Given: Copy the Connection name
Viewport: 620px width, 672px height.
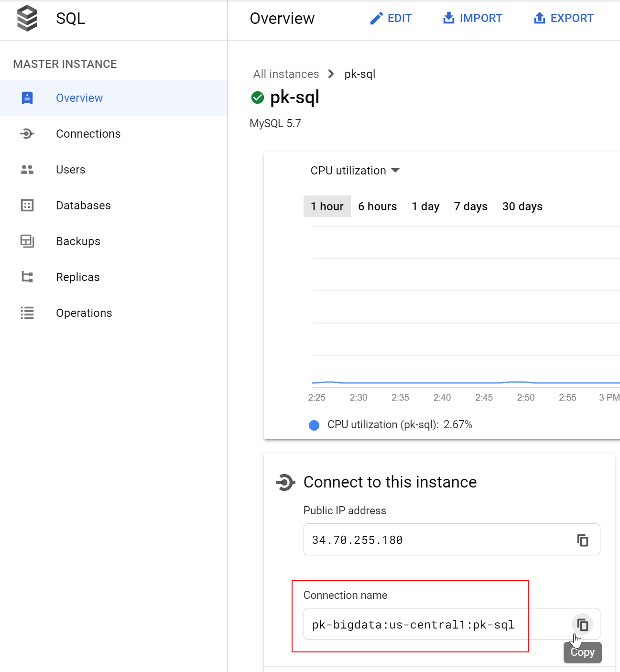Looking at the screenshot, I should pos(583,624).
